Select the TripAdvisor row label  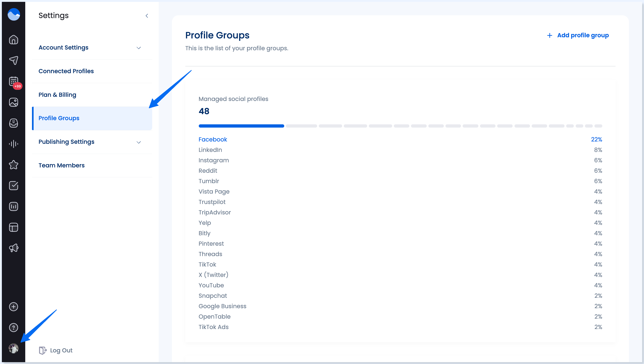pos(215,213)
